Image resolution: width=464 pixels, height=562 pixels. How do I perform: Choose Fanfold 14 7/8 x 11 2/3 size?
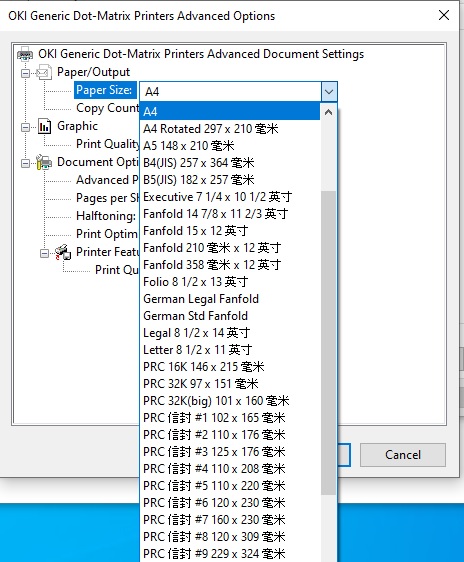pyautogui.click(x=230, y=214)
